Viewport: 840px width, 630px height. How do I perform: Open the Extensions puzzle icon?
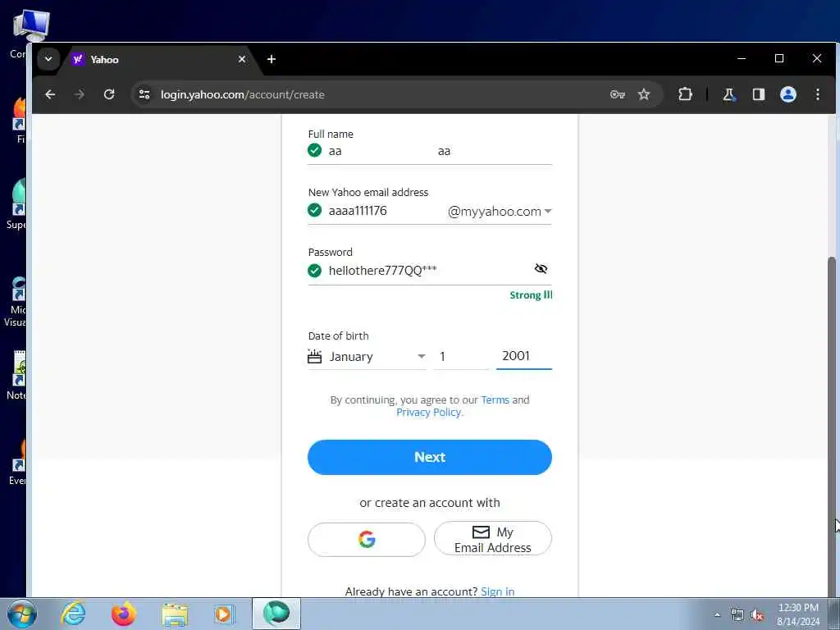point(685,94)
